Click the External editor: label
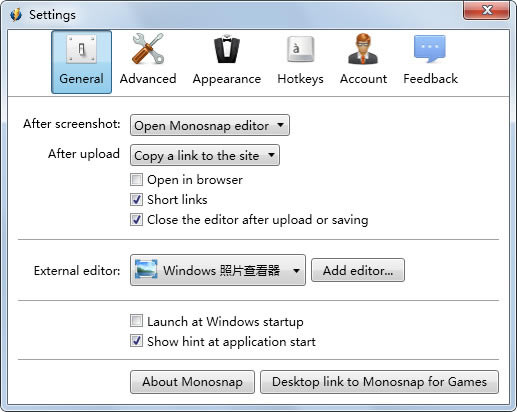 click(x=77, y=270)
